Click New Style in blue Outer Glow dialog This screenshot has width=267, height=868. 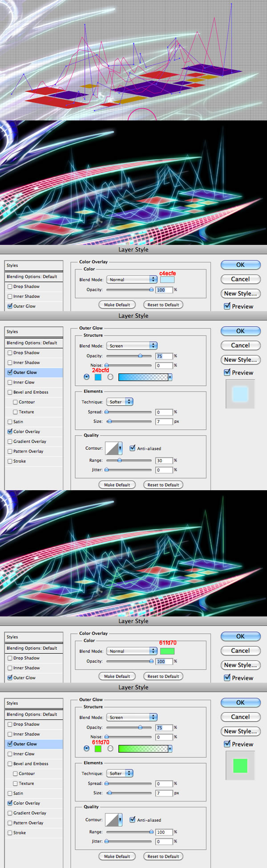tap(240, 360)
